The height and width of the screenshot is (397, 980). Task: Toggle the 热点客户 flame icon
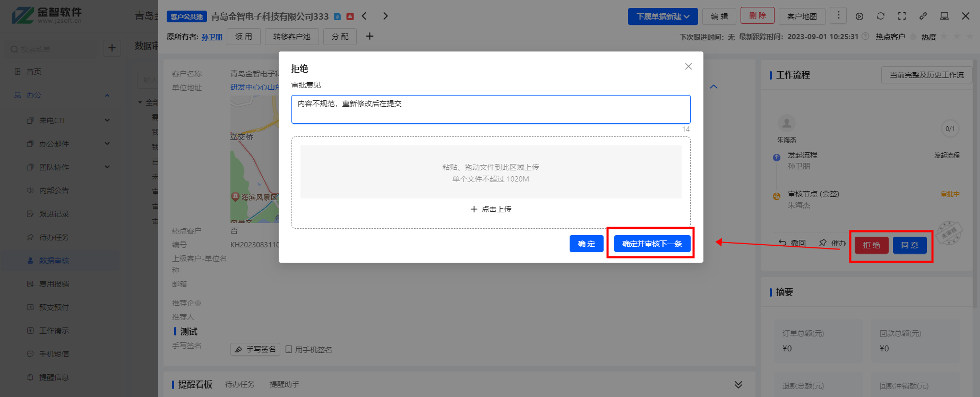(913, 37)
